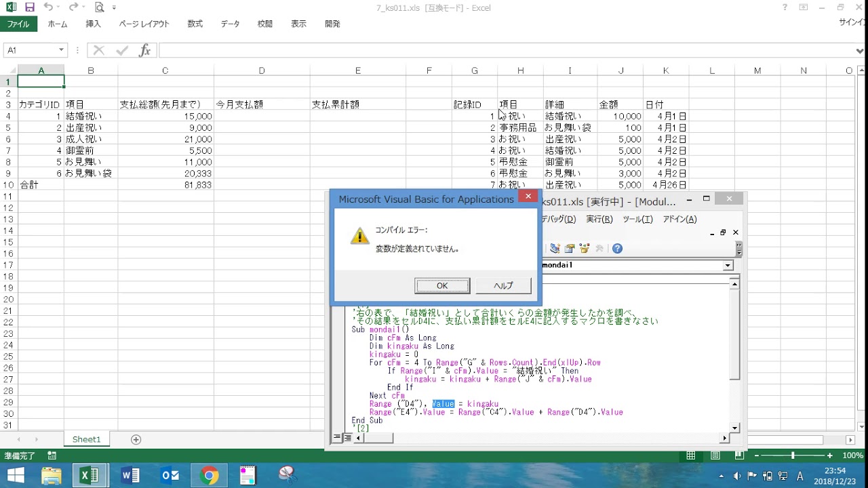
Task: Click the zoom slider handle in the status bar
Action: point(792,455)
